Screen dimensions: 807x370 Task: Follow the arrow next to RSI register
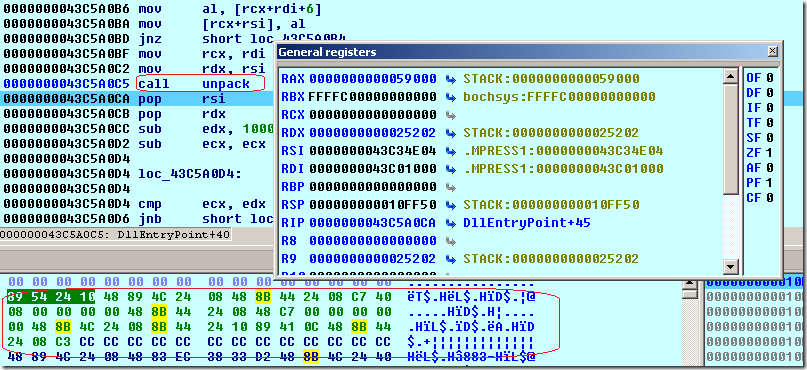pyautogui.click(x=450, y=151)
